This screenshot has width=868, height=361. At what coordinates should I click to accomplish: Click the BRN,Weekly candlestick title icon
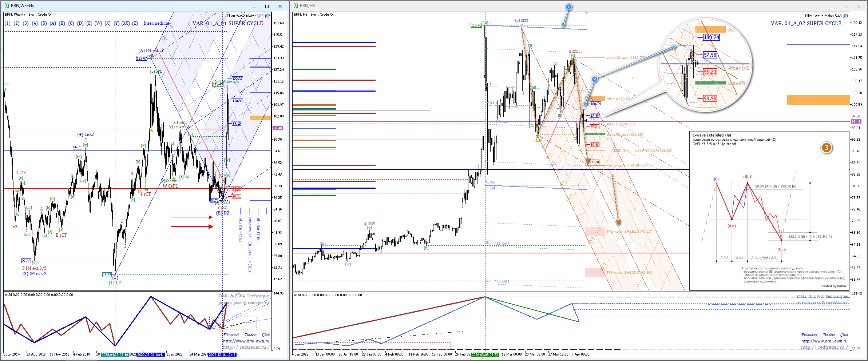7,6
